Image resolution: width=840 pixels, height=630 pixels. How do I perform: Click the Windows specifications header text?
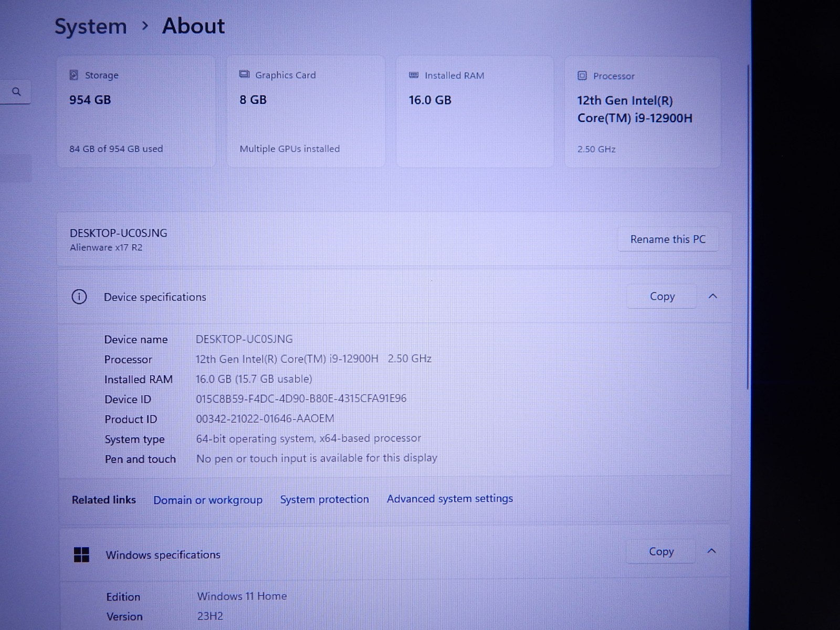(x=163, y=555)
